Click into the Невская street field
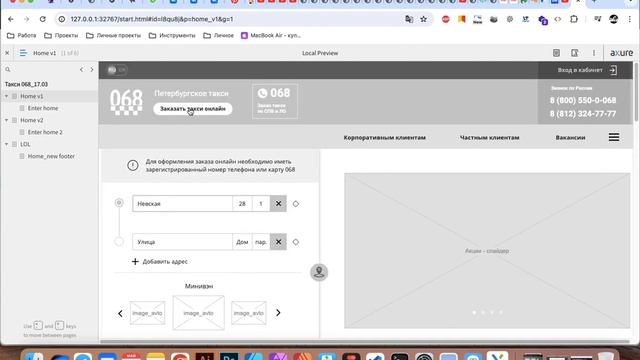The width and height of the screenshot is (640, 360). [x=182, y=204]
